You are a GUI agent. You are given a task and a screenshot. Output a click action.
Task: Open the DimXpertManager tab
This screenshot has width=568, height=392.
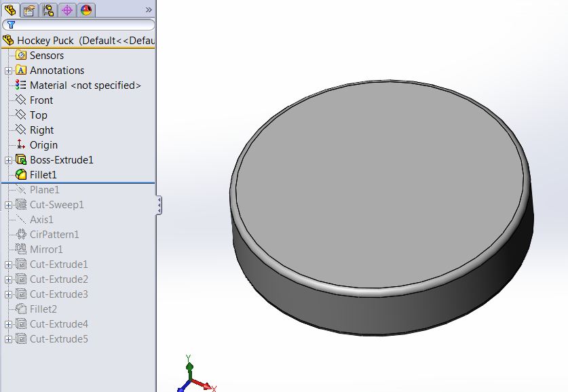coord(67,10)
